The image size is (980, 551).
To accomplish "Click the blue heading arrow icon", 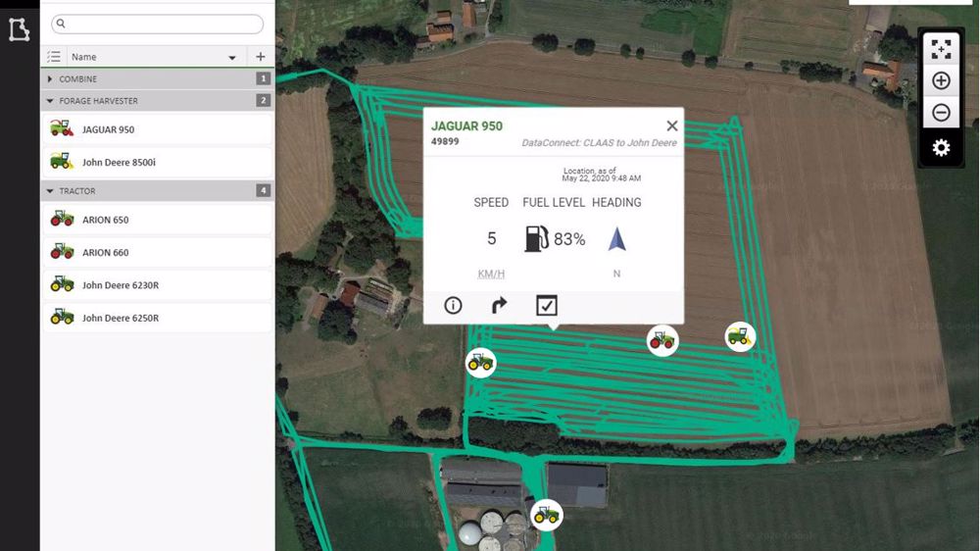I will pyautogui.click(x=616, y=239).
